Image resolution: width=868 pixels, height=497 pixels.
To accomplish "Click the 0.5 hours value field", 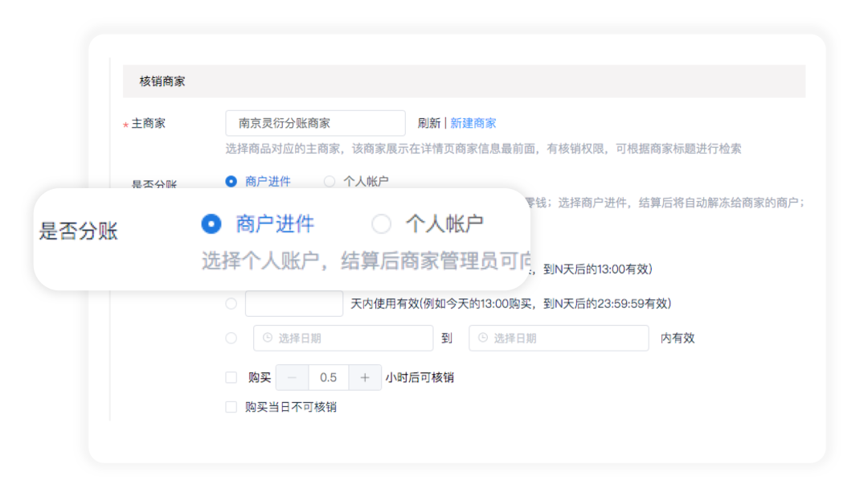I will point(327,376).
